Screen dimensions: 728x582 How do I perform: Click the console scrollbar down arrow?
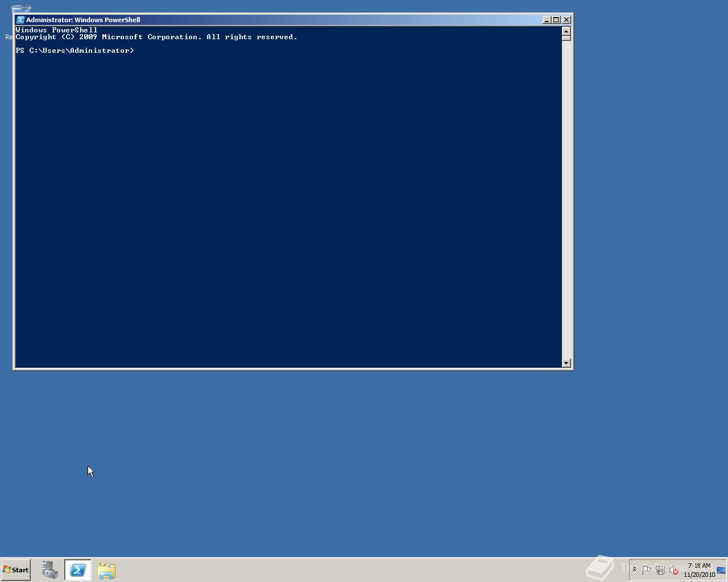click(566, 363)
